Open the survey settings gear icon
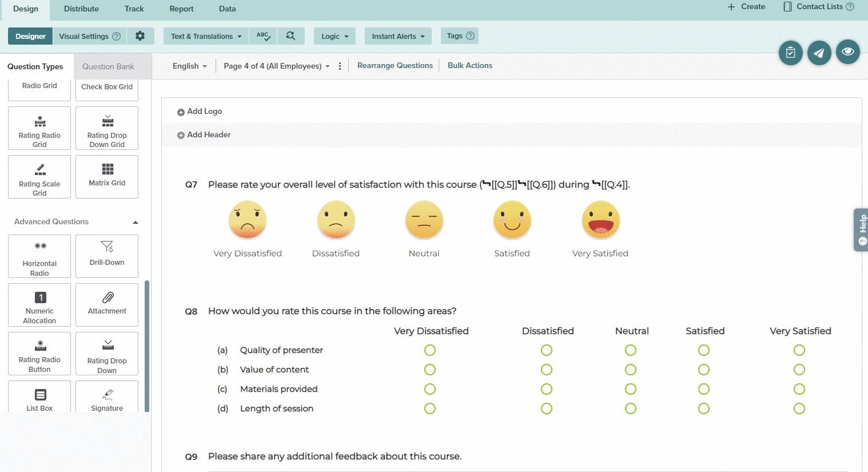Screen dimensions: 868x472 [140, 36]
